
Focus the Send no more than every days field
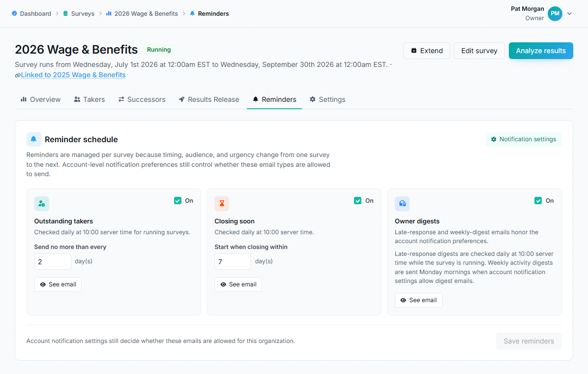click(53, 262)
